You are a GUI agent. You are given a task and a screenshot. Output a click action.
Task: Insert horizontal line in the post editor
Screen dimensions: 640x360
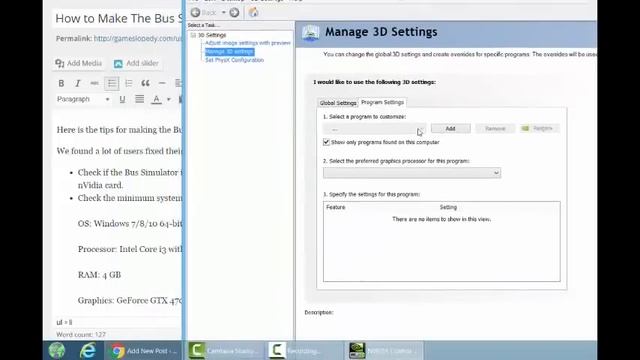click(x=162, y=83)
